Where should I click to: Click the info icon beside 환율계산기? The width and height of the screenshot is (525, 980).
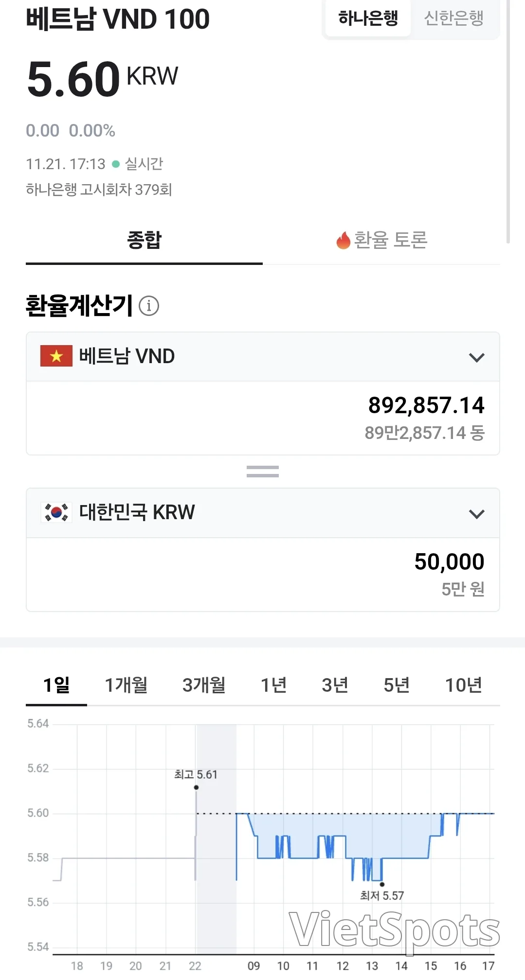click(x=149, y=306)
